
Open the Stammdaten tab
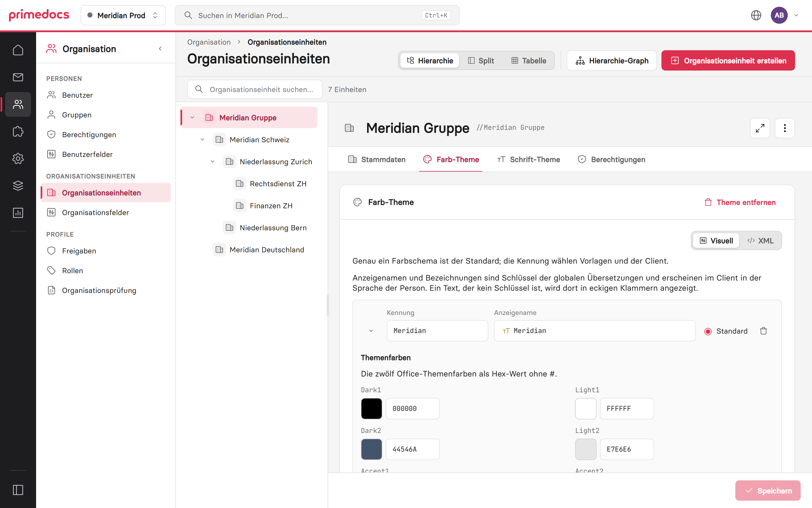point(377,159)
